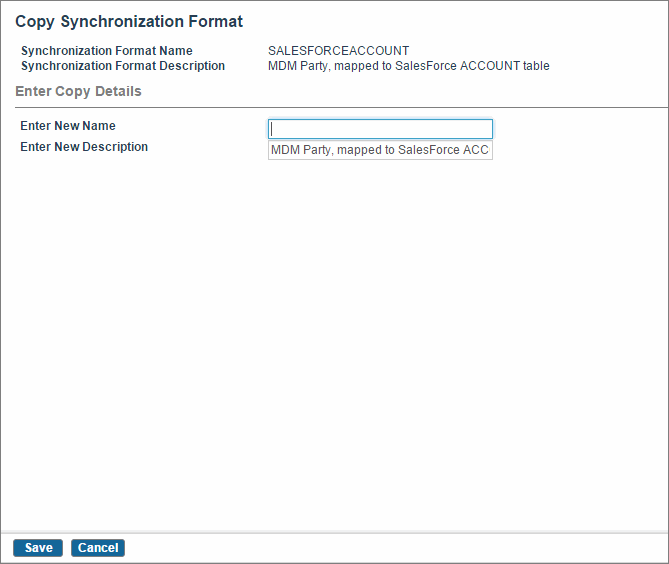The image size is (669, 564).
Task: Click the Synchronization Format Description label
Action: 123,66
